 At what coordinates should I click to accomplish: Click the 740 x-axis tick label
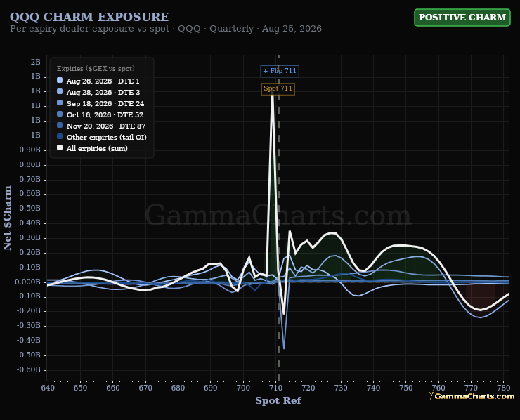click(x=373, y=388)
